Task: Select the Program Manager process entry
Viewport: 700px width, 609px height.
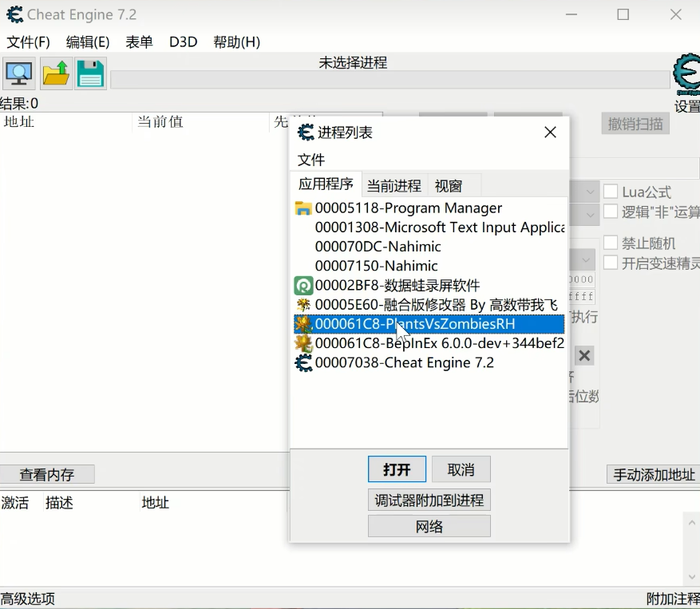Action: pos(408,208)
